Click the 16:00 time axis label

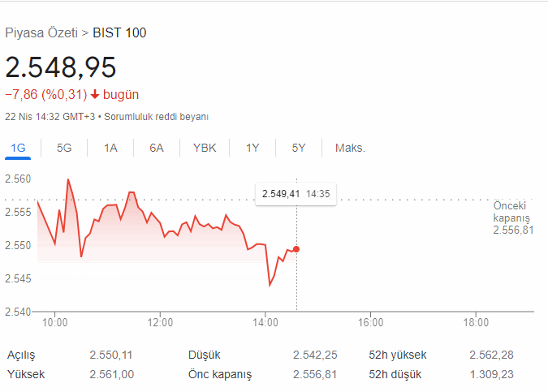point(370,322)
